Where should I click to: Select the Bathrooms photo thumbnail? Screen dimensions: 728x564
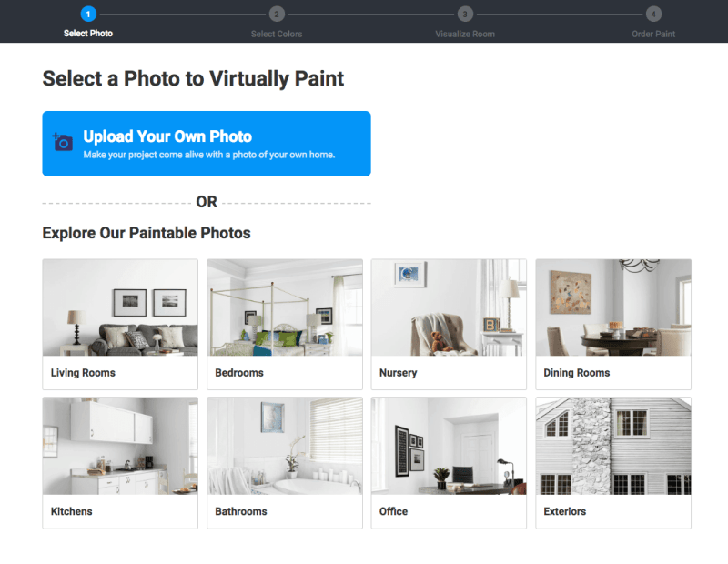pyautogui.click(x=285, y=446)
